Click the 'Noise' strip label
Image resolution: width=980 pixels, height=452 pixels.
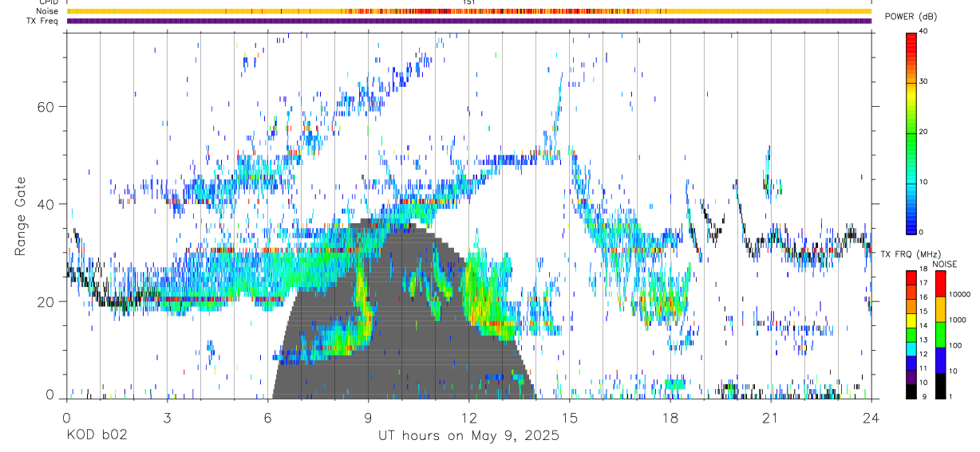47,11
